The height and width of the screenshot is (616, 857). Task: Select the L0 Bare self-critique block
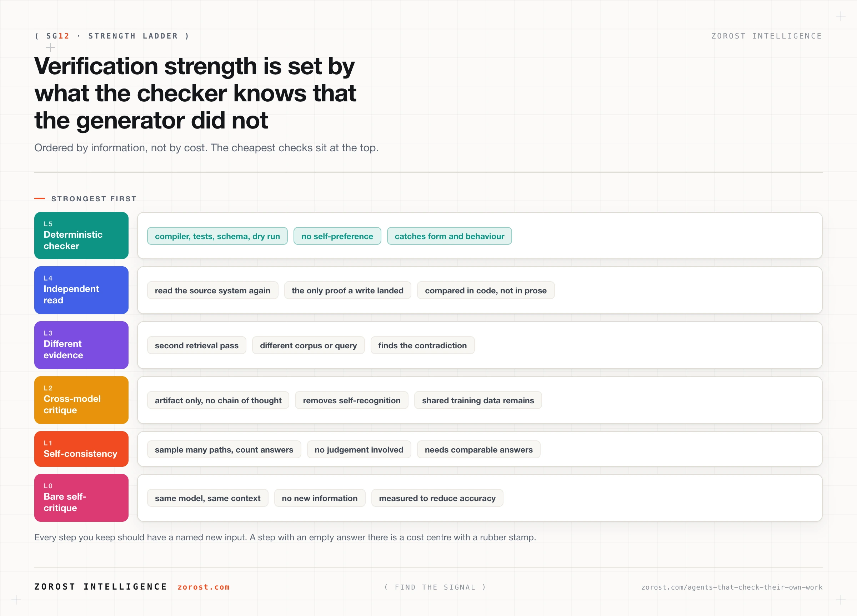pos(81,498)
